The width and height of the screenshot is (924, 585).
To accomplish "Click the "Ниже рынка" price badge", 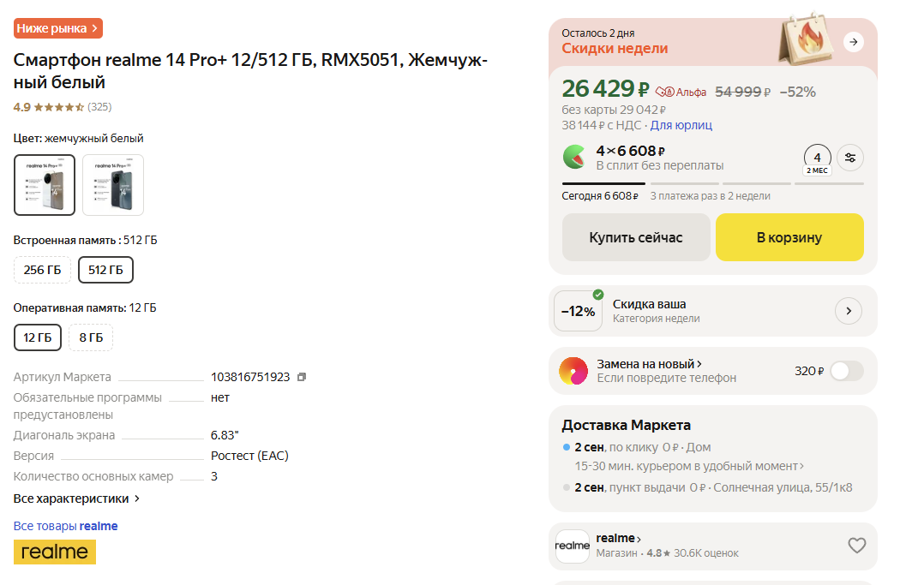I will (57, 28).
